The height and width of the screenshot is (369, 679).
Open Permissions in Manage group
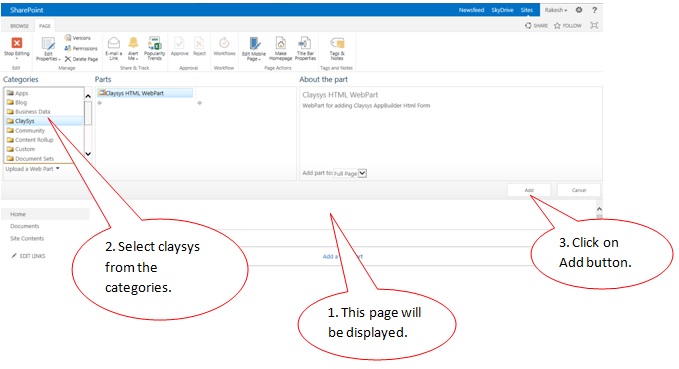click(81, 49)
